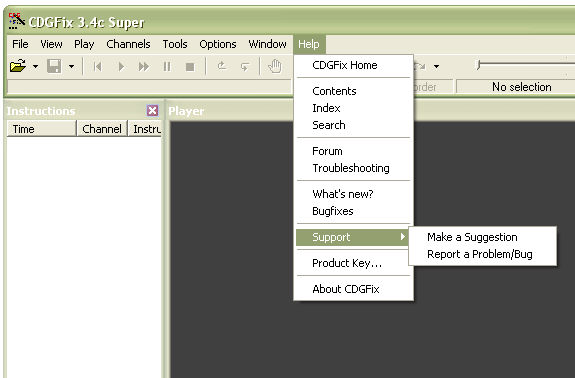Click the Save floppy disk icon
The width and height of the screenshot is (575, 378).
(x=54, y=66)
